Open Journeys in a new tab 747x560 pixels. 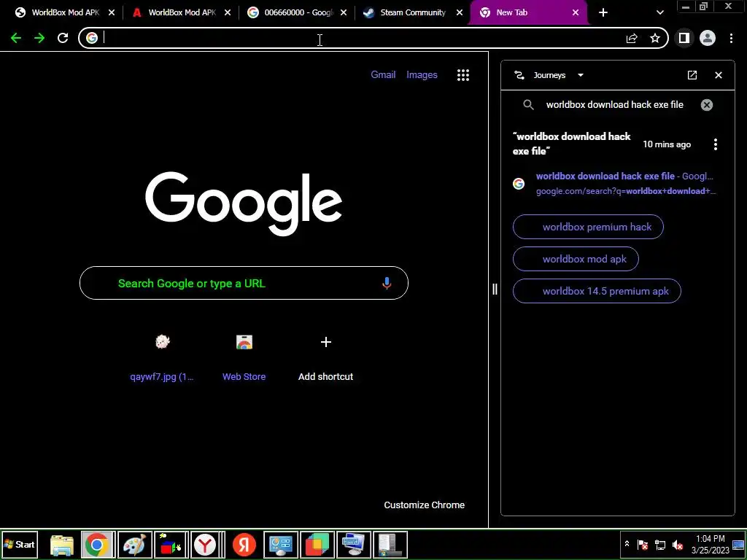coord(692,75)
